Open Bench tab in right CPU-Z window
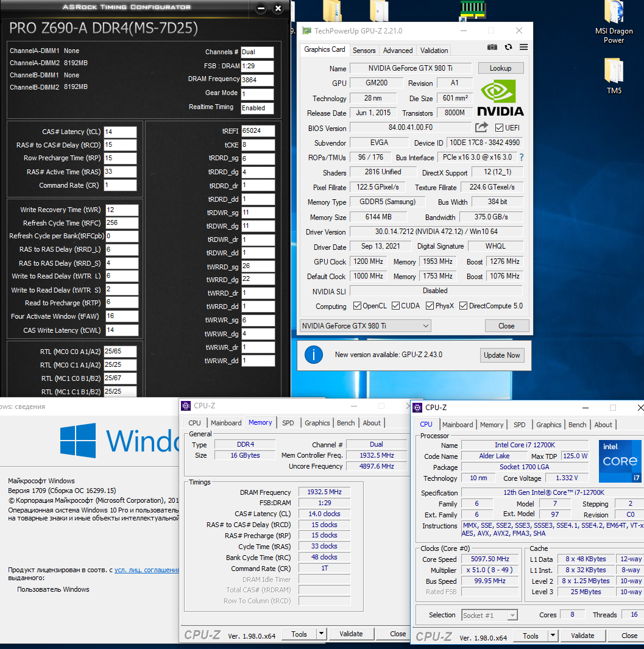The image size is (644, 649). (x=578, y=425)
